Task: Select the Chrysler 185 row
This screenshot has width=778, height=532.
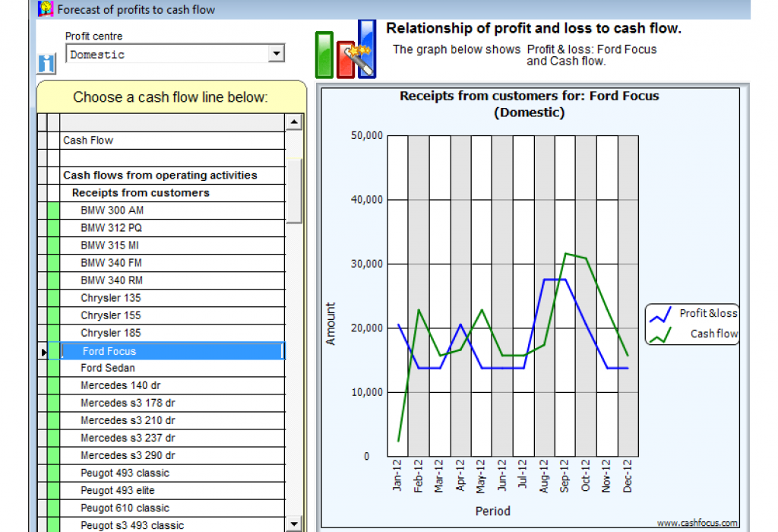Action: (x=172, y=333)
